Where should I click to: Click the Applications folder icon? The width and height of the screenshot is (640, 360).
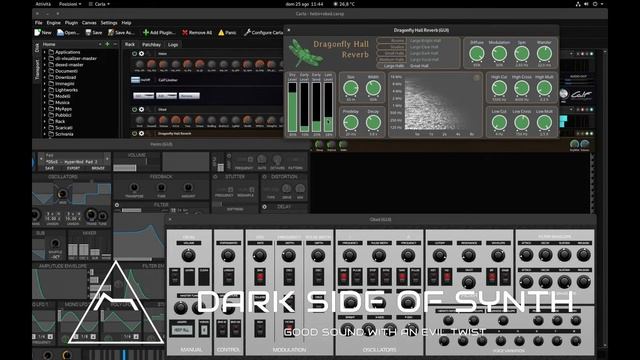51,52
